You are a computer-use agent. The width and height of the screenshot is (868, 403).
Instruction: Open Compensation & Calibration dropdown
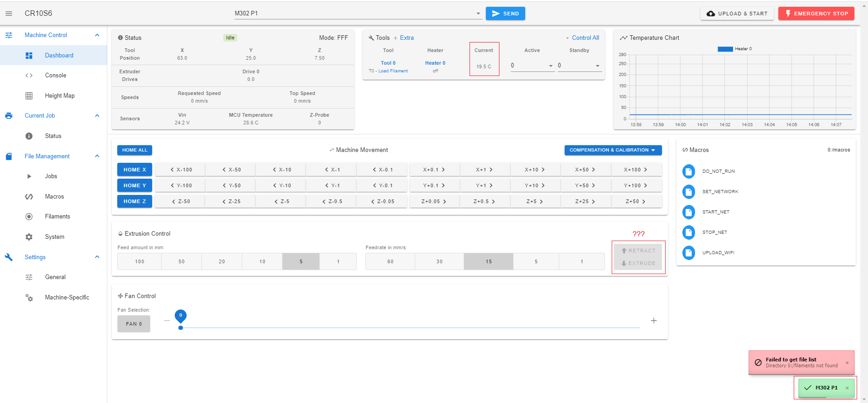(613, 150)
